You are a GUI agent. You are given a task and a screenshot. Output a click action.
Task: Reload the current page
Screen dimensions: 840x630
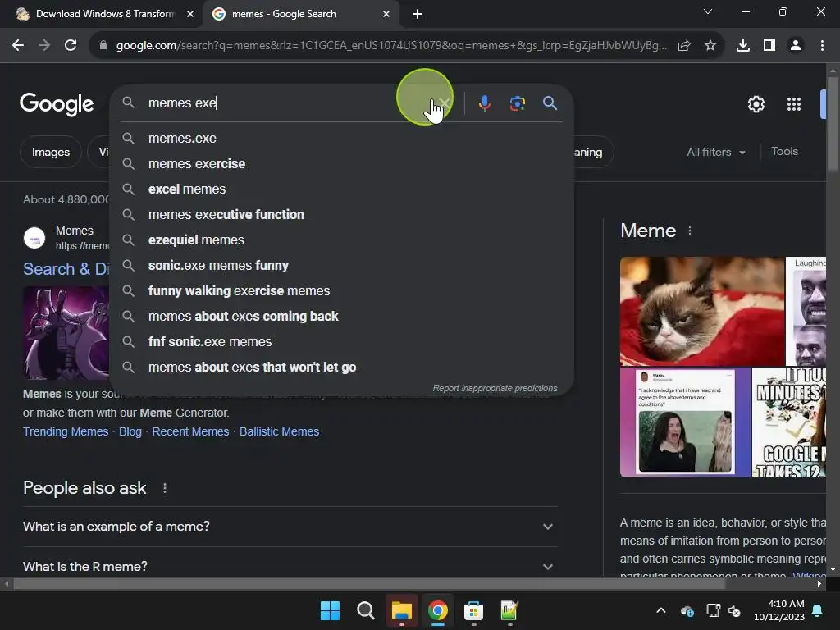pyautogui.click(x=71, y=46)
